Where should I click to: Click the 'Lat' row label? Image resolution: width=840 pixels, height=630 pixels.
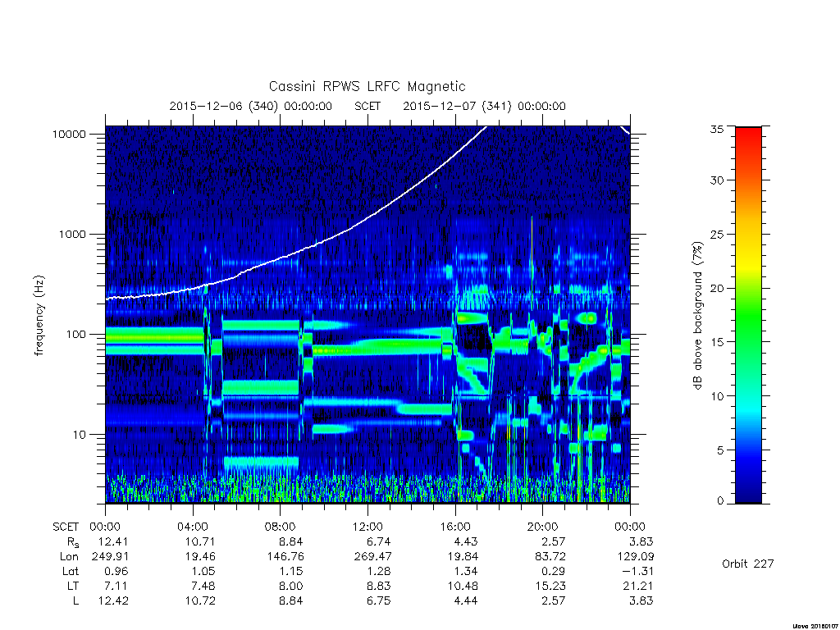[x=71, y=571]
